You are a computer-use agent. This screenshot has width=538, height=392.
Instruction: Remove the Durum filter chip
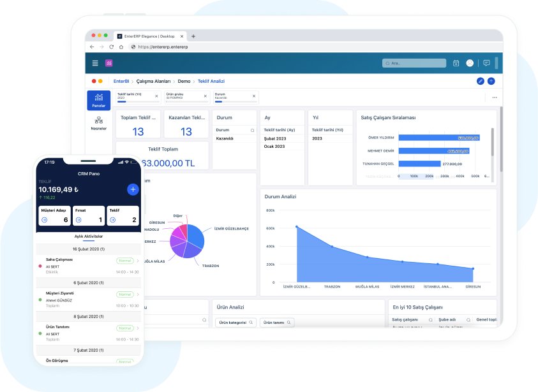255,96
